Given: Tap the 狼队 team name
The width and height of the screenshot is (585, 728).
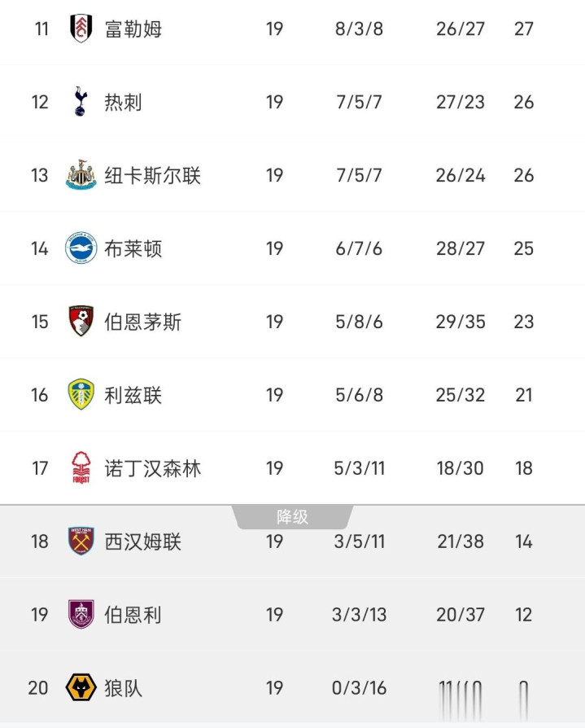Looking at the screenshot, I should tap(124, 689).
